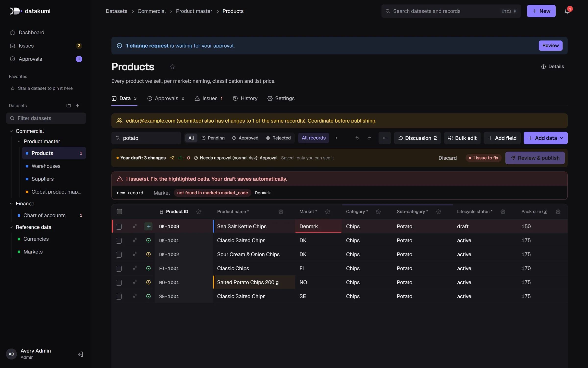Open the Settings tab
Viewport: 588px width, 368px height.
[281, 98]
